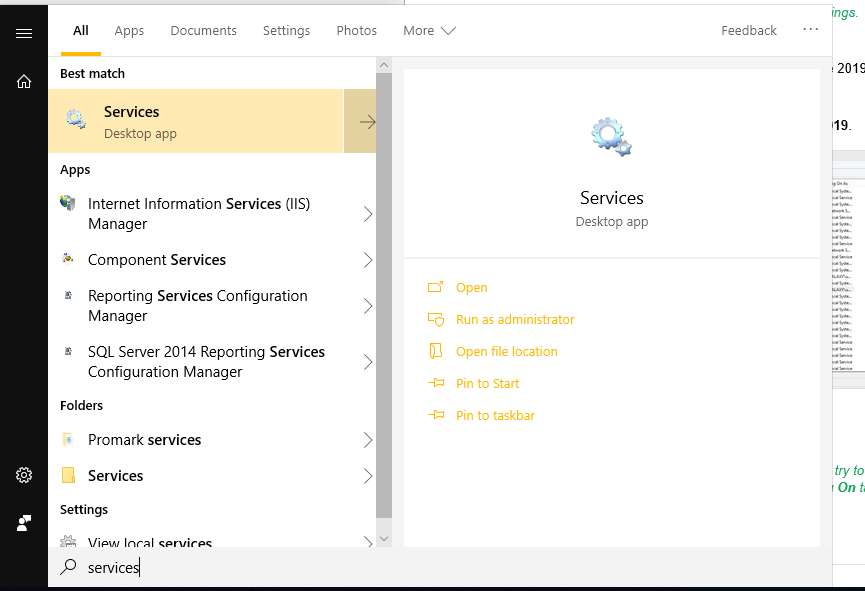
Task: Click the three-dot options icon
Action: 810,30
